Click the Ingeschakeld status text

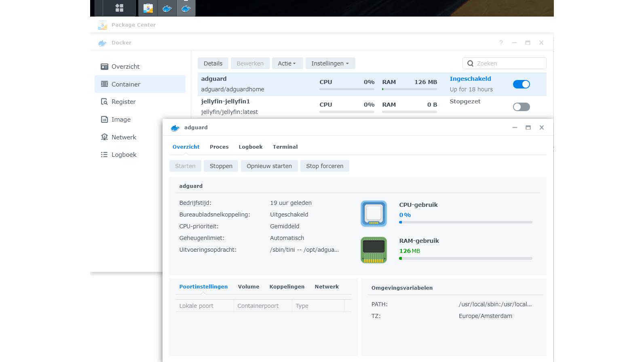tap(470, 79)
